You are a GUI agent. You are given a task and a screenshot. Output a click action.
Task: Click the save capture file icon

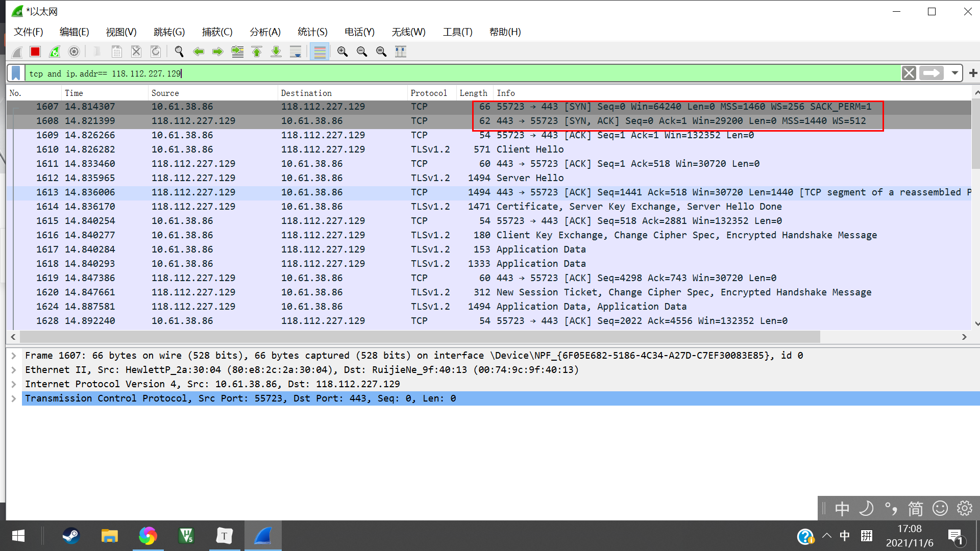[116, 52]
